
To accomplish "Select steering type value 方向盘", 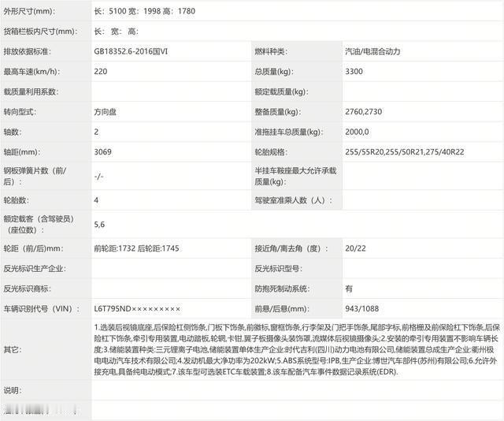I will coord(105,112).
